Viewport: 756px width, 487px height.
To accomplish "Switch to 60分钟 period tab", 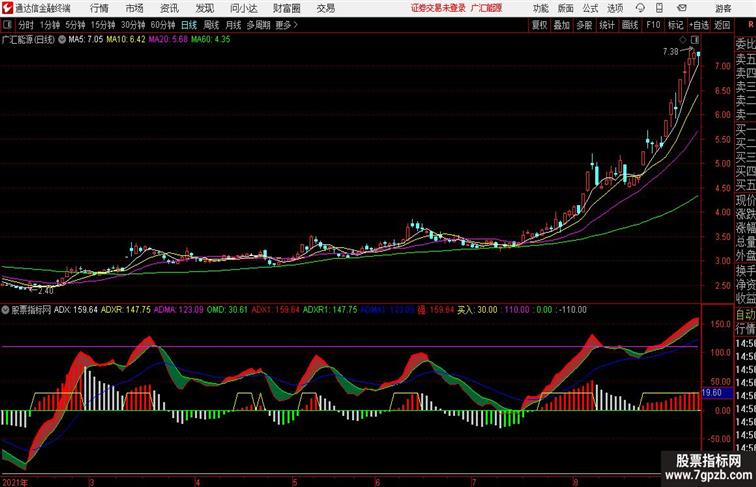I will (x=162, y=25).
